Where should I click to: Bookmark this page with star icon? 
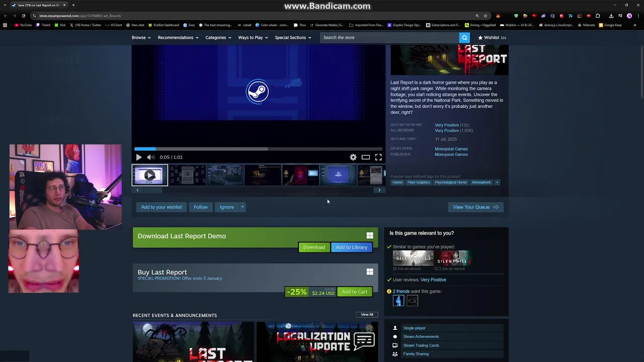486,16
